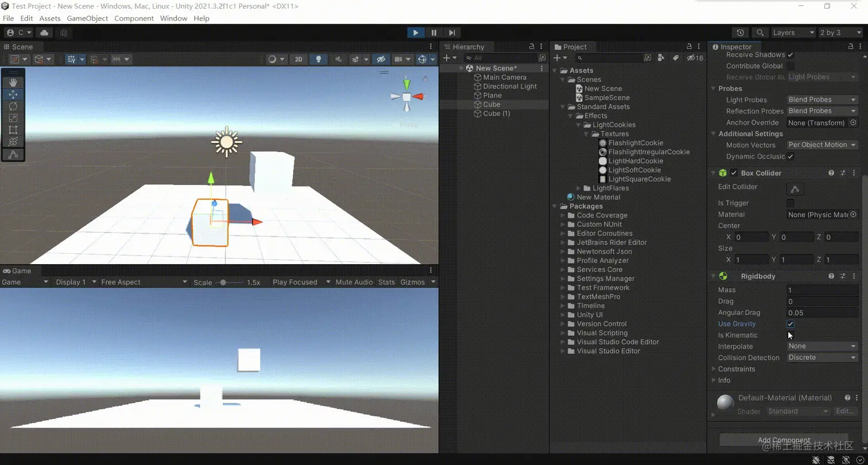Expand the Info foldout
The image size is (868, 465).
point(714,380)
